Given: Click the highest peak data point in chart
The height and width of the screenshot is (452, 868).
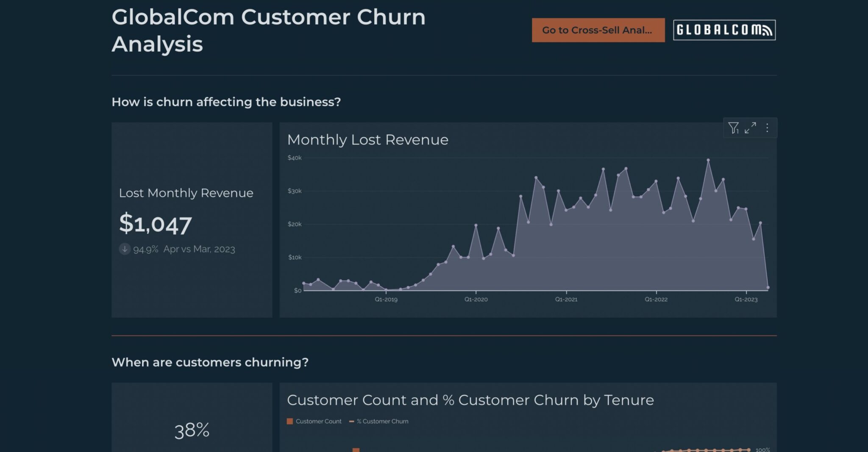Looking at the screenshot, I should coord(708,160).
